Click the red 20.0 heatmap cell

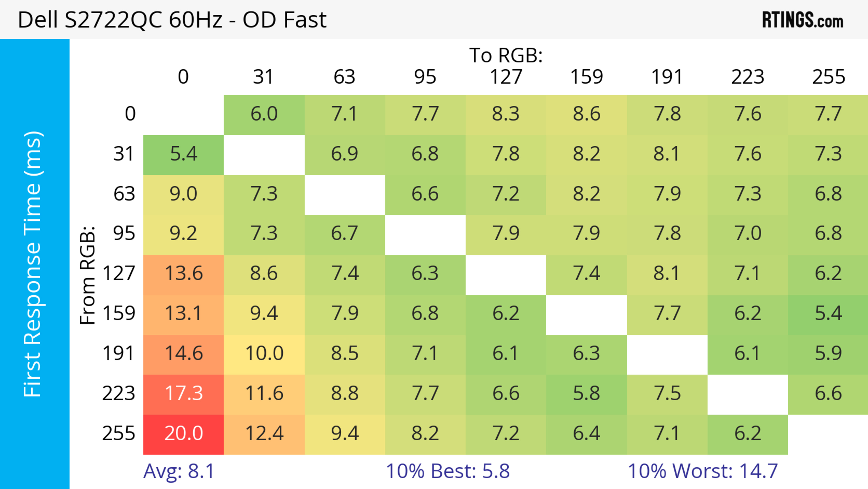tap(184, 434)
